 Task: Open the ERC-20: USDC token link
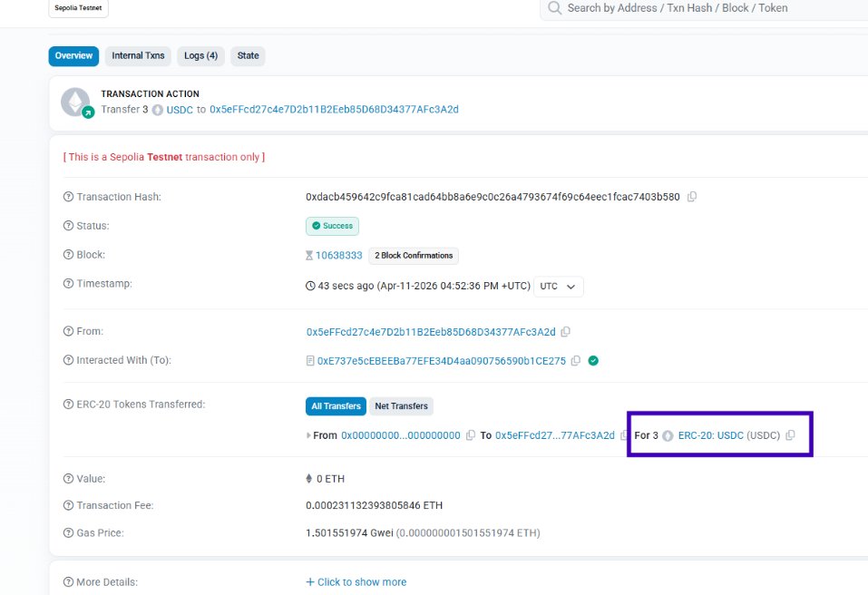coord(711,435)
